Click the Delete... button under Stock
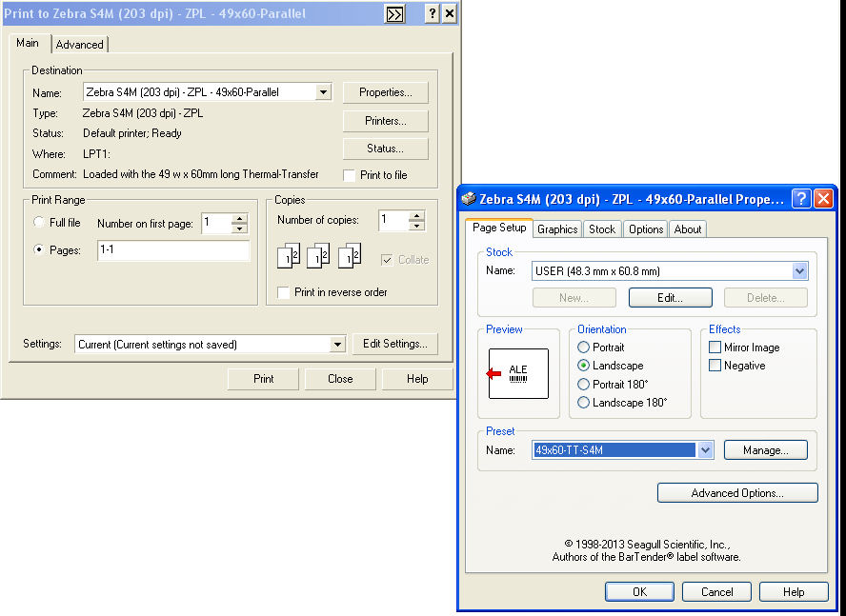Screen dimensions: 846x616 pyautogui.click(x=766, y=298)
